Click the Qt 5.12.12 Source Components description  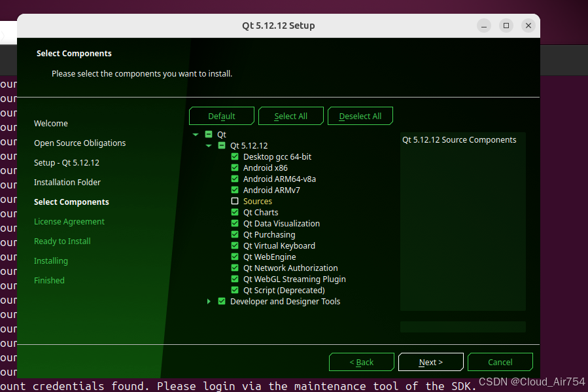pos(459,140)
